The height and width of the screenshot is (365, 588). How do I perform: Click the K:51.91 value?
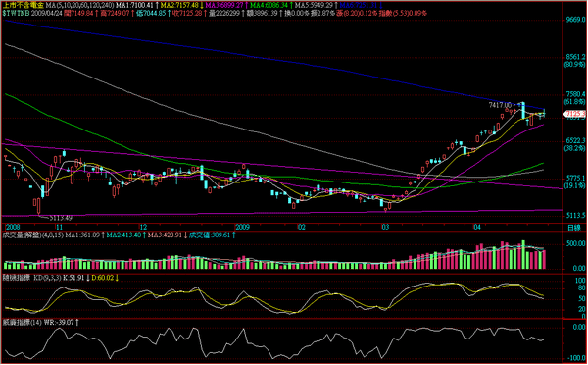pos(73,278)
